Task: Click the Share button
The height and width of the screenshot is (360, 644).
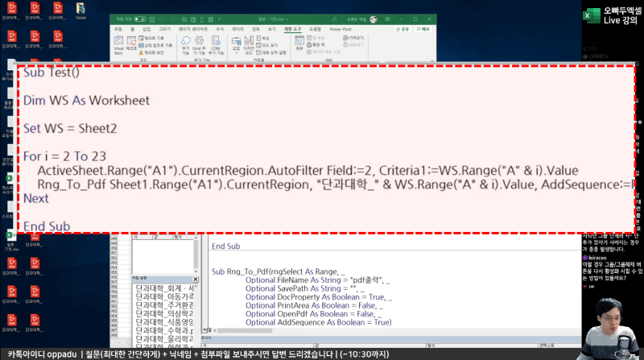Action: pos(404,28)
